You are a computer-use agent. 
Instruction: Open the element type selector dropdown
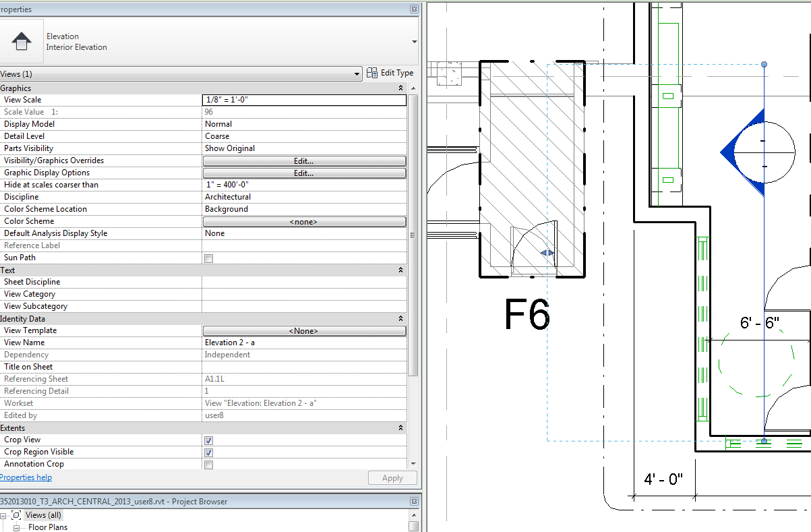pos(413,42)
